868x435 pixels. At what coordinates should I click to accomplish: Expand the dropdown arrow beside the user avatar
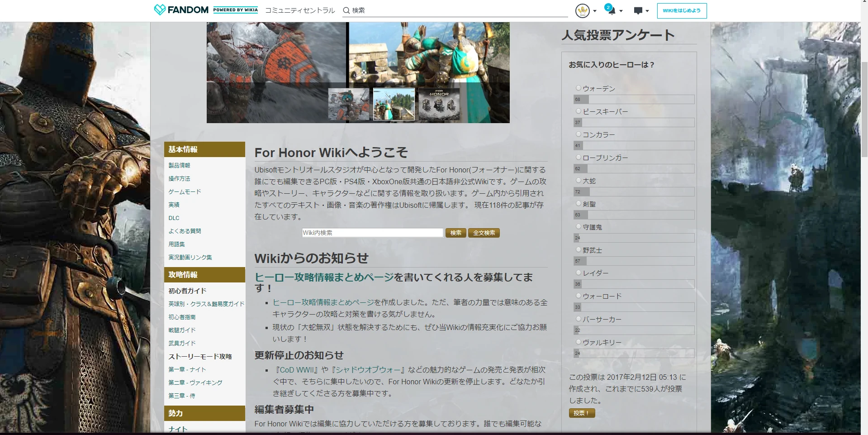[595, 11]
